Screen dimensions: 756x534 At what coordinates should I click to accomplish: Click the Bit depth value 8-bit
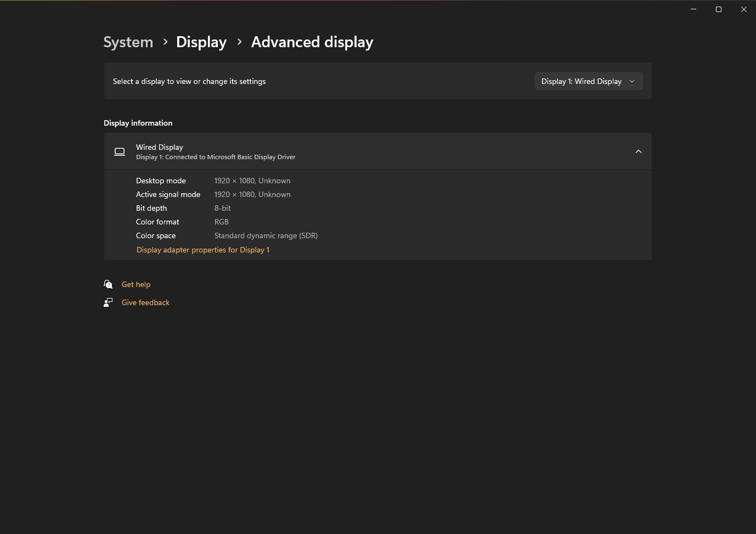coord(222,208)
